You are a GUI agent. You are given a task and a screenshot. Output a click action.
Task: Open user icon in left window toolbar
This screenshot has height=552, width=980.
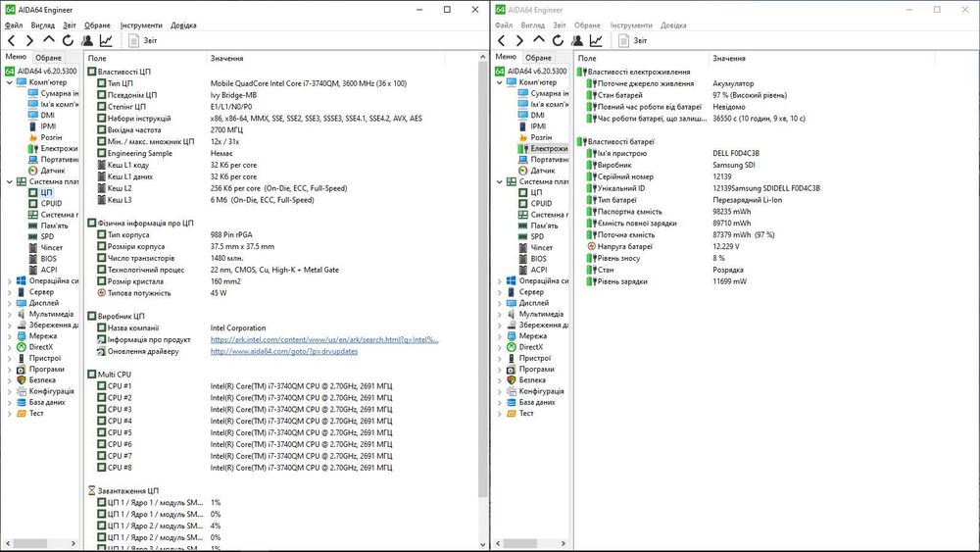pos(87,40)
